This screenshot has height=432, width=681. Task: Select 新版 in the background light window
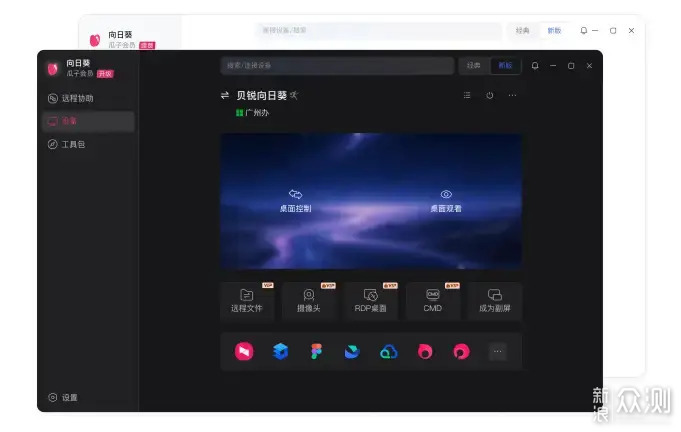[554, 30]
